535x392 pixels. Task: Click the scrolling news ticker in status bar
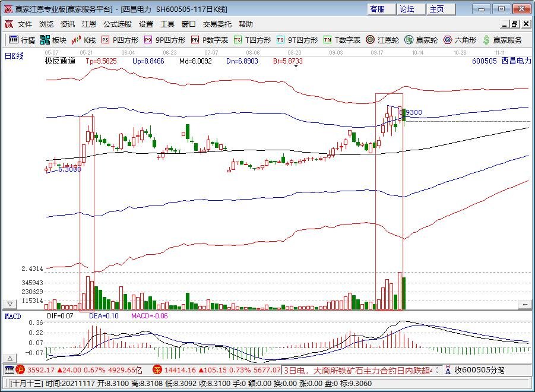pos(356,370)
